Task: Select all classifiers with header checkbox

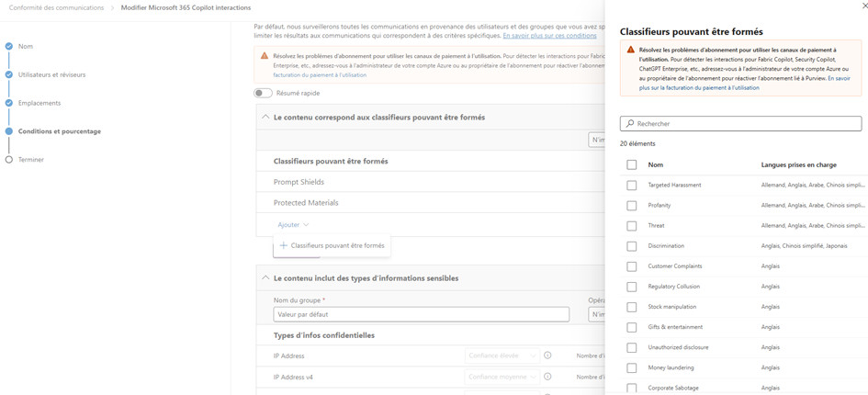Action: 632,165
